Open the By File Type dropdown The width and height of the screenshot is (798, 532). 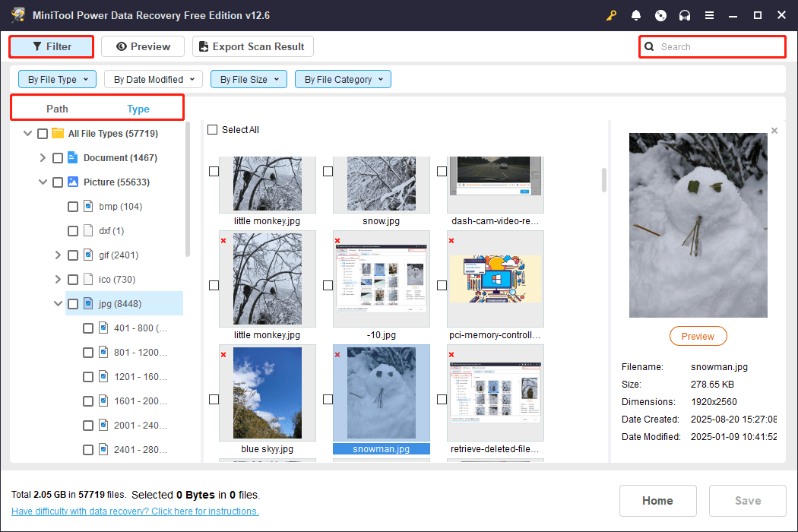56,79
